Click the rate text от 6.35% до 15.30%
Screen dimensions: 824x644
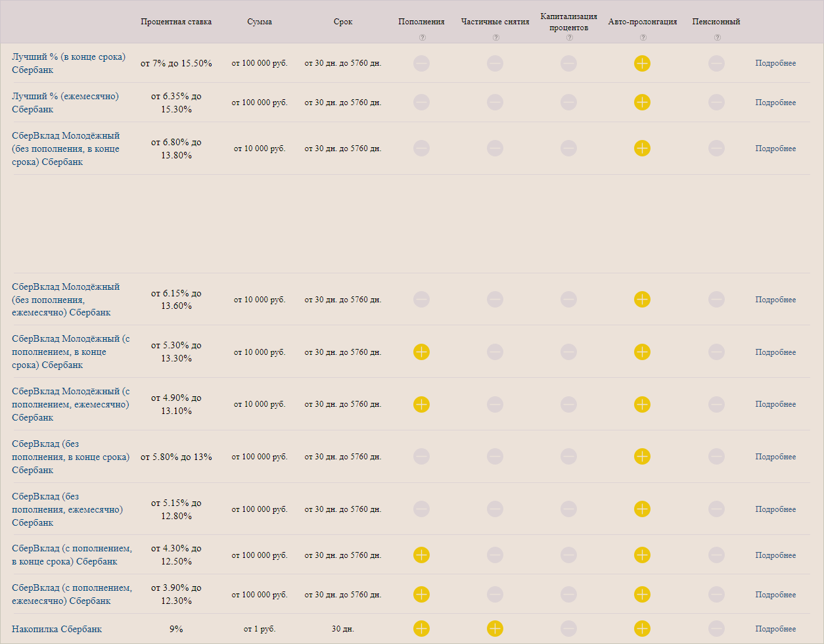[176, 103]
